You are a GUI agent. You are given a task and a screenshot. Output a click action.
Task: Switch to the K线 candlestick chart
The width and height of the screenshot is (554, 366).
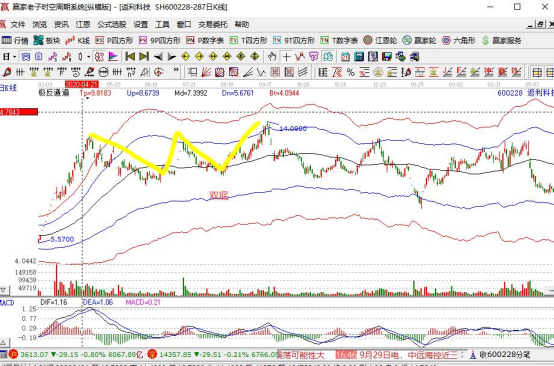(78, 41)
